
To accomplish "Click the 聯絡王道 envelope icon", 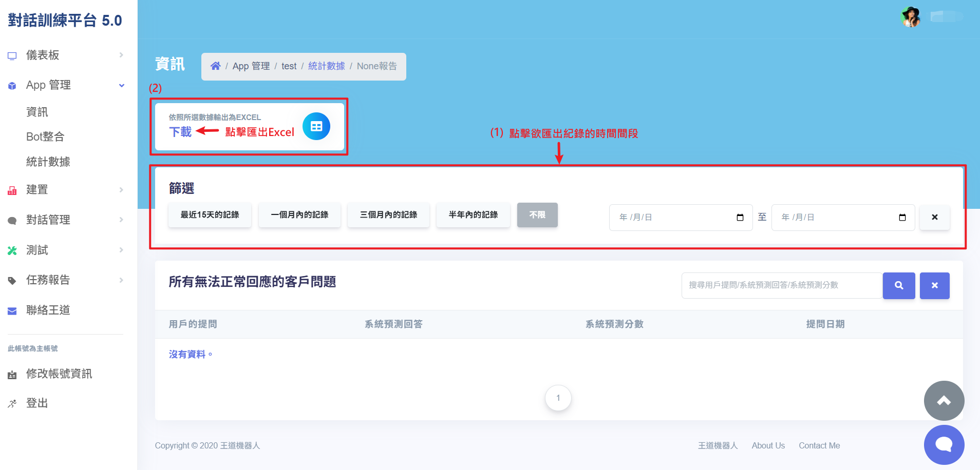I will point(12,311).
